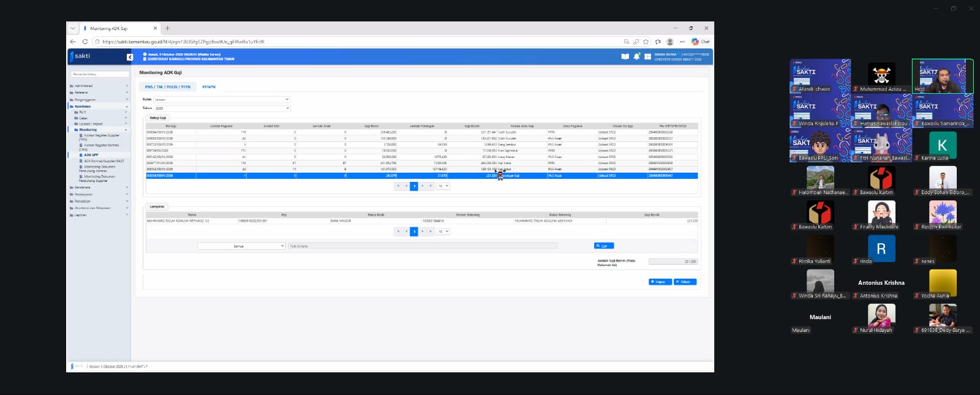Image resolution: width=980 pixels, height=395 pixels.
Task: Open a new browser tab
Action: click(167, 28)
